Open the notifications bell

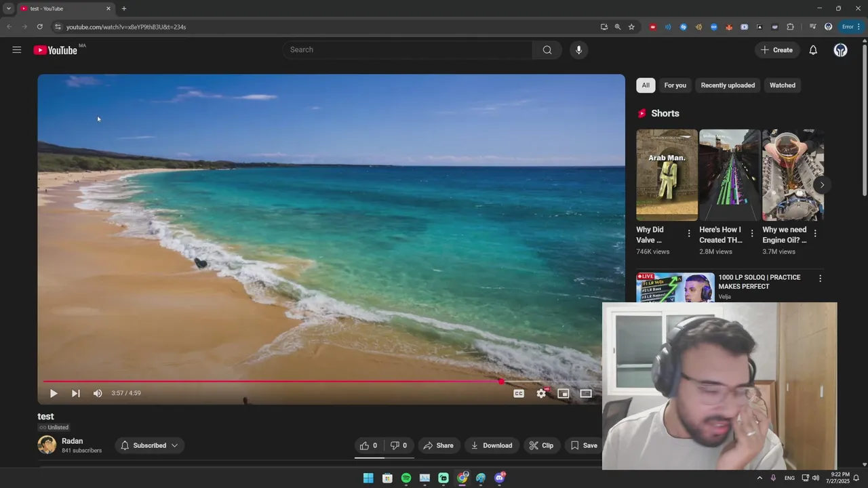coord(813,49)
